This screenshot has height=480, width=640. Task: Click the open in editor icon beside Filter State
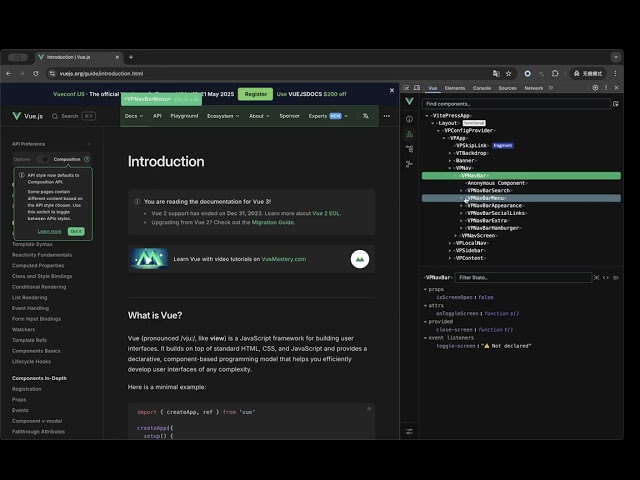coord(616,278)
